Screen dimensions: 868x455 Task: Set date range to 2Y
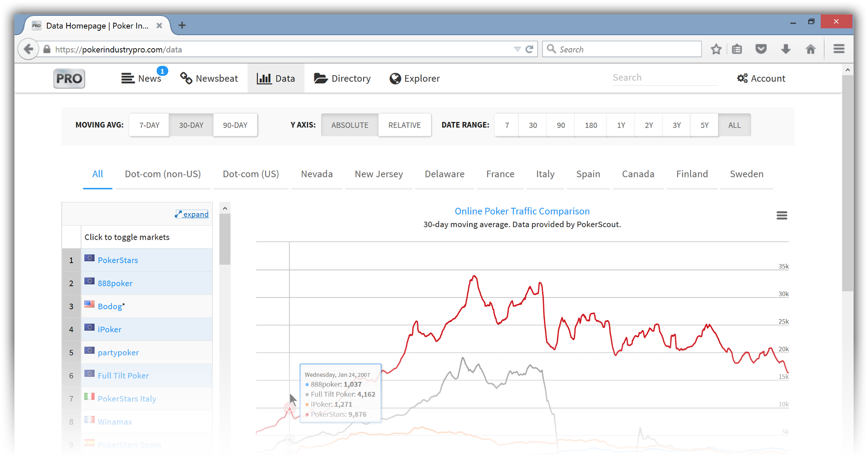click(649, 125)
